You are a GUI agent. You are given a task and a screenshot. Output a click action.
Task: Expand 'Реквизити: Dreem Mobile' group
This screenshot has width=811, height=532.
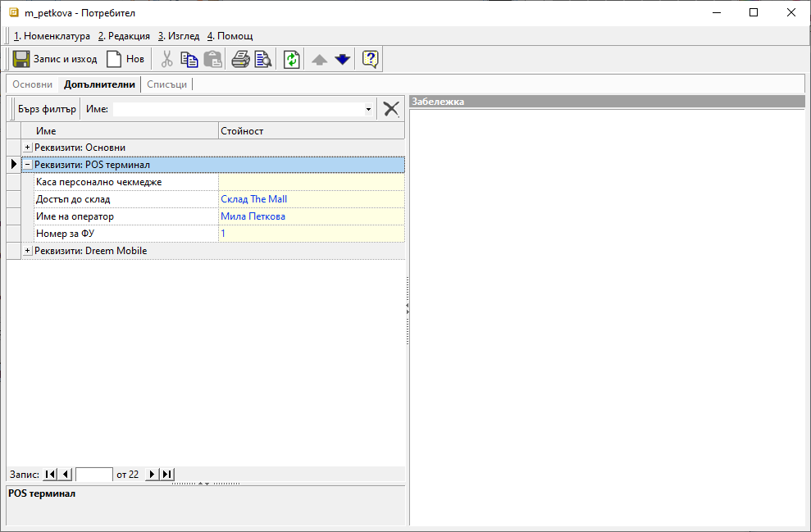(27, 251)
